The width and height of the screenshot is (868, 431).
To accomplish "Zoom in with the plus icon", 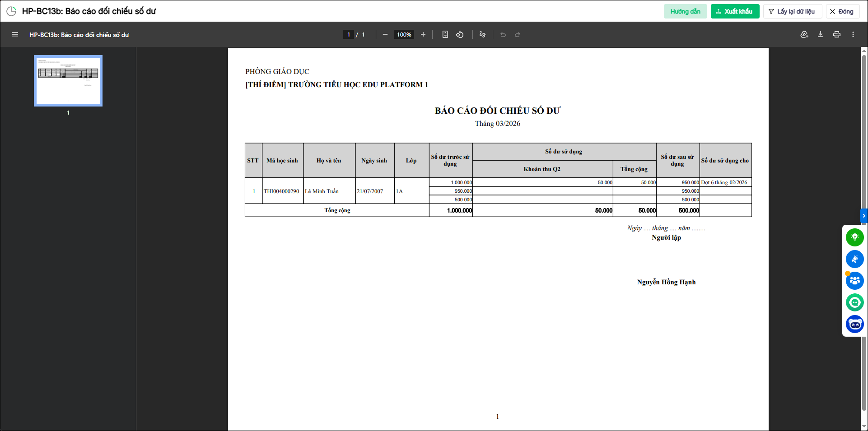I will [x=423, y=34].
